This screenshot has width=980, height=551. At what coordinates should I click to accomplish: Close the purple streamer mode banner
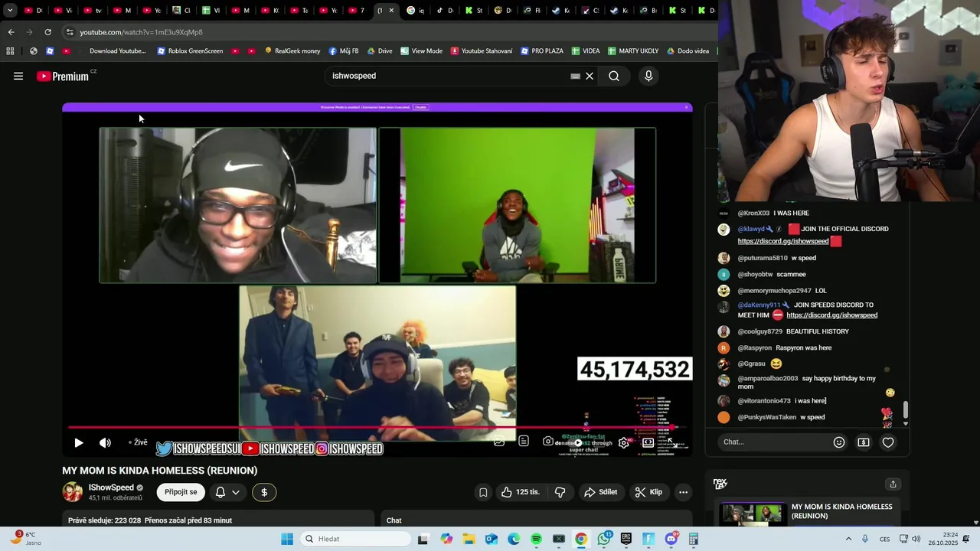click(x=686, y=107)
